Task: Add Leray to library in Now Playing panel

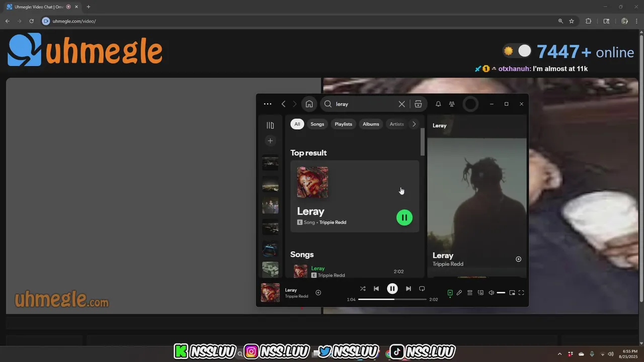Action: pos(519,259)
